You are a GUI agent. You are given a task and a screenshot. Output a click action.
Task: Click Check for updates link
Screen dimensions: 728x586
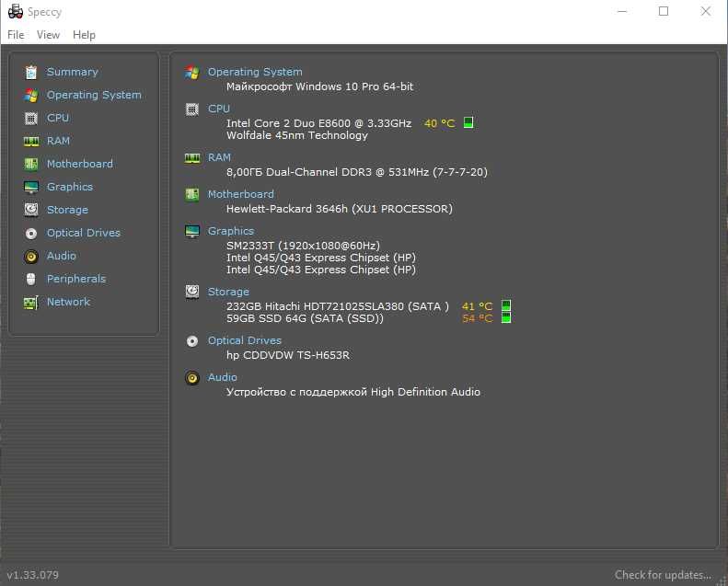coord(663,575)
